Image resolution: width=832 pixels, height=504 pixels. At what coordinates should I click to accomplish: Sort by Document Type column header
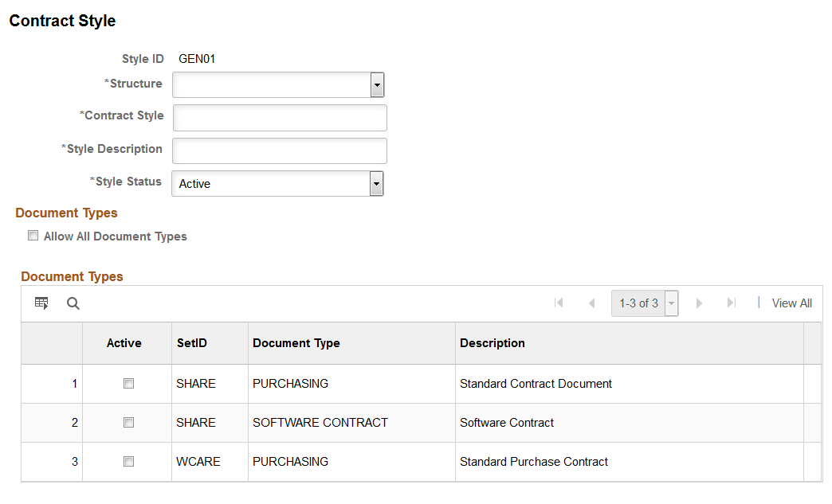pyautogui.click(x=296, y=343)
